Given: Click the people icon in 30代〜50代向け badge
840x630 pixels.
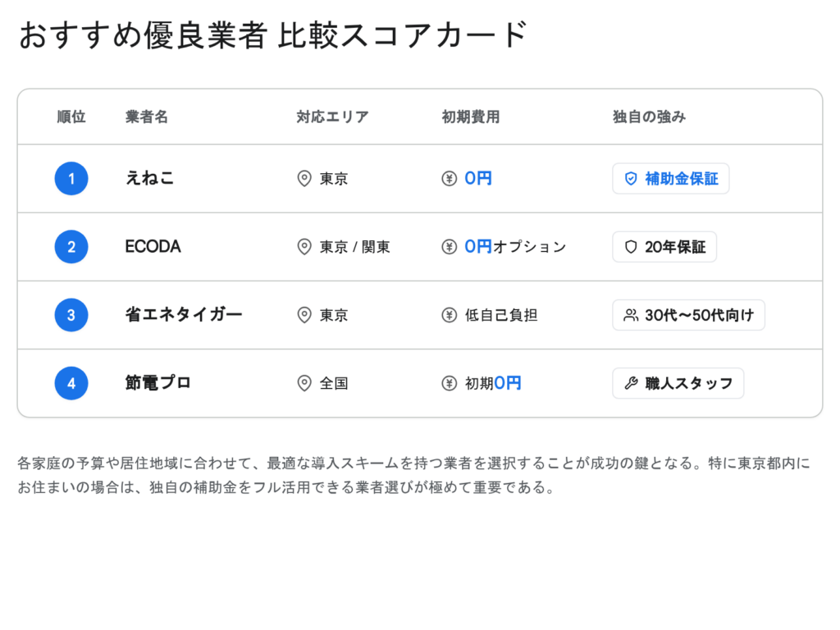Looking at the screenshot, I should (x=631, y=315).
